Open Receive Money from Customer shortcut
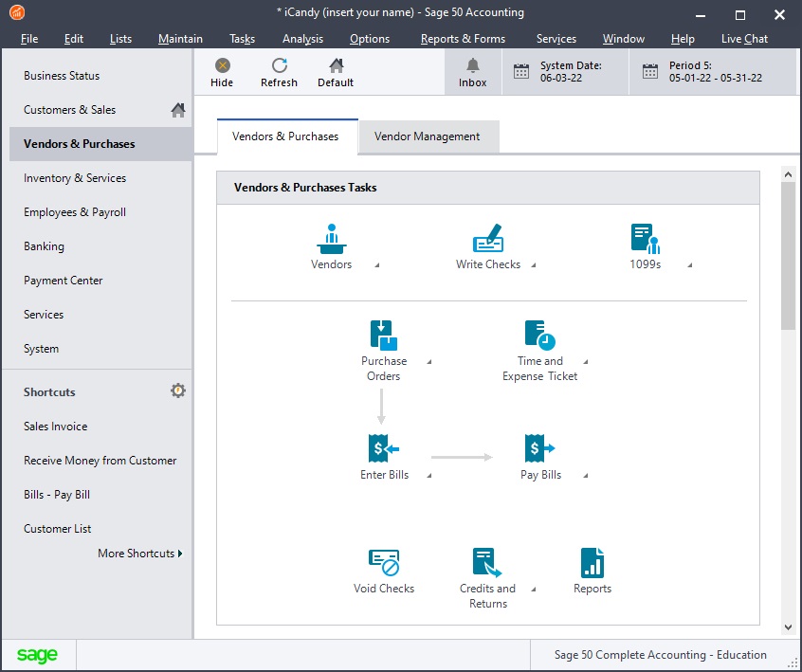 tap(100, 461)
